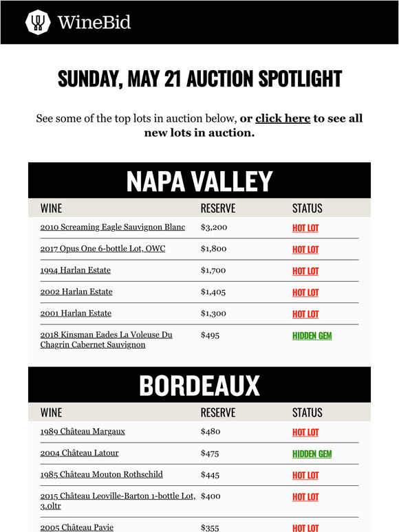399x532 pixels.
Task: Click HIDDEN GEM status for Château Latour
Action: 312,454
